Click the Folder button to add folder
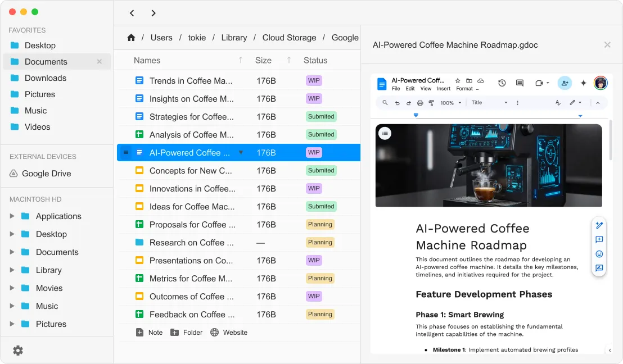The height and width of the screenshot is (364, 623). [x=186, y=333]
